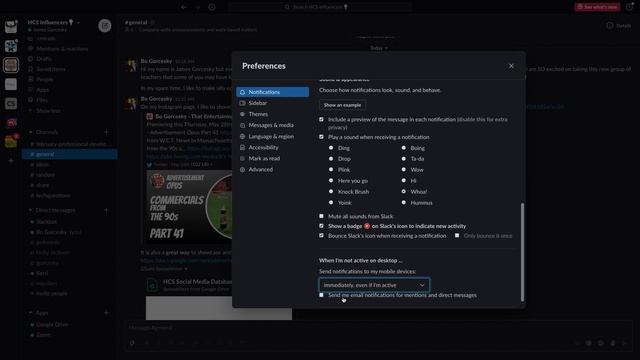Open the Accessibility preferences tab
This screenshot has width=640, height=360.
click(x=272, y=147)
